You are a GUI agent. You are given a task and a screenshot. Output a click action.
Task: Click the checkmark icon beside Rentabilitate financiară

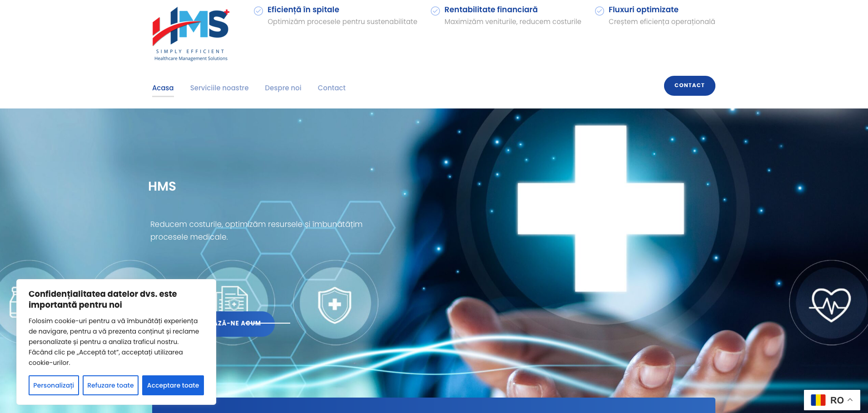436,10
